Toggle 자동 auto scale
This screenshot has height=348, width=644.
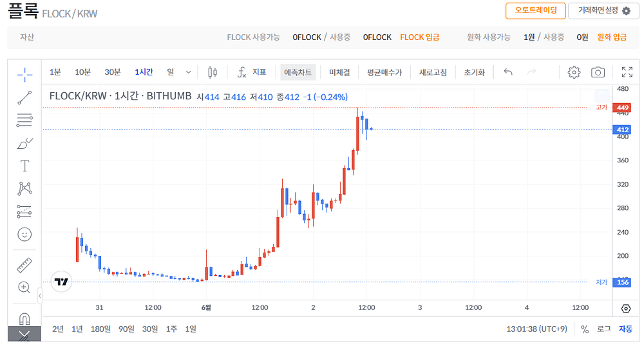click(x=625, y=329)
